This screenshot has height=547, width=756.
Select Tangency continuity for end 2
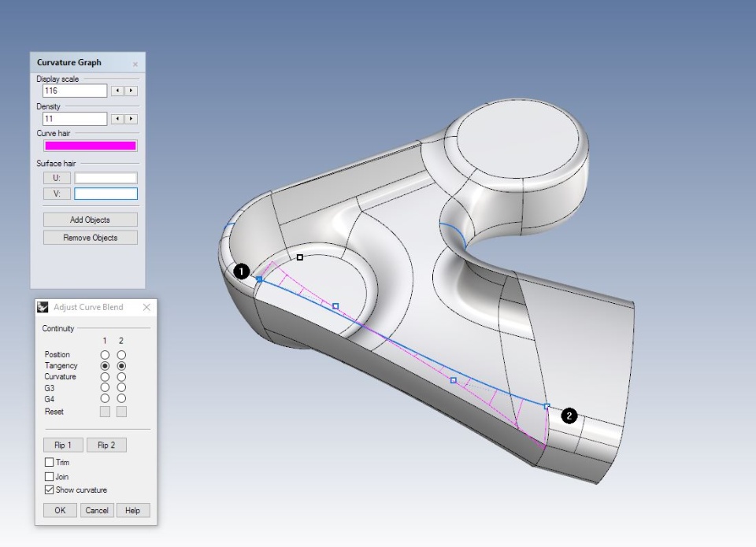(121, 366)
